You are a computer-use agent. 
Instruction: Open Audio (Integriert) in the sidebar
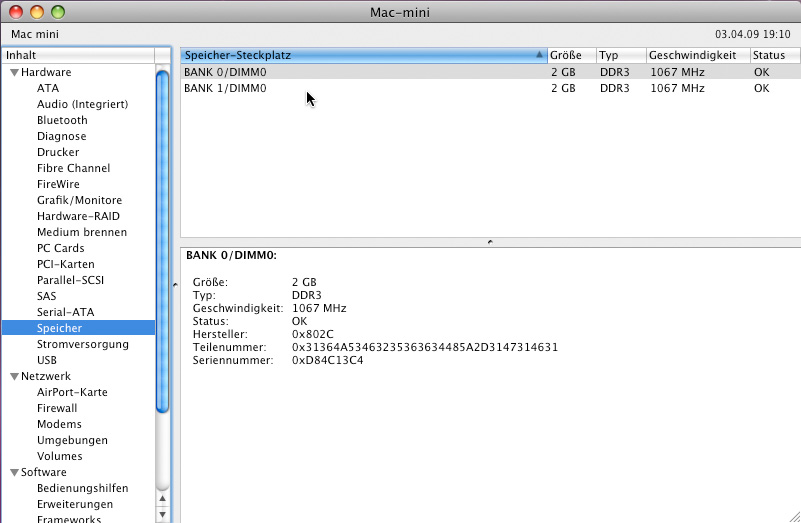pos(82,104)
